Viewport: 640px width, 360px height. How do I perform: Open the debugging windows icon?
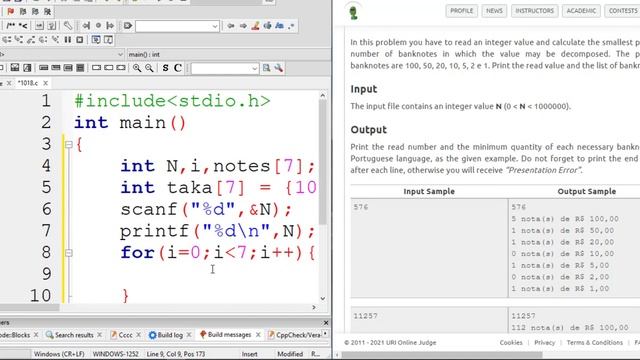[x=96, y=40]
